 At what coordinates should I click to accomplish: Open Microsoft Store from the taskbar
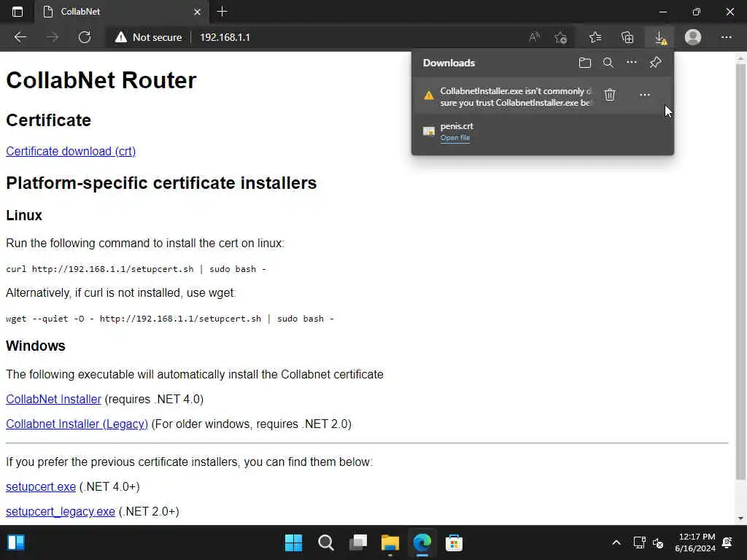[454, 542]
